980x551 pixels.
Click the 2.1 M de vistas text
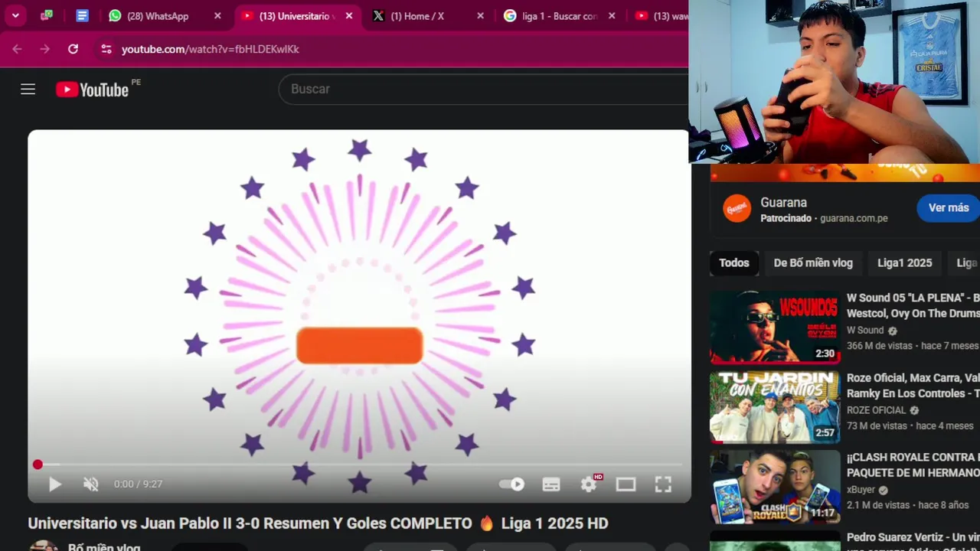click(878, 505)
